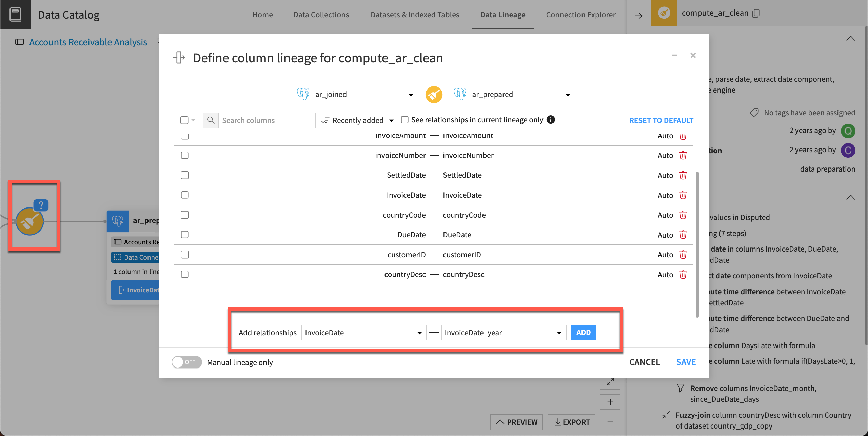Click the info icon beside lineage-only checkbox

551,120
